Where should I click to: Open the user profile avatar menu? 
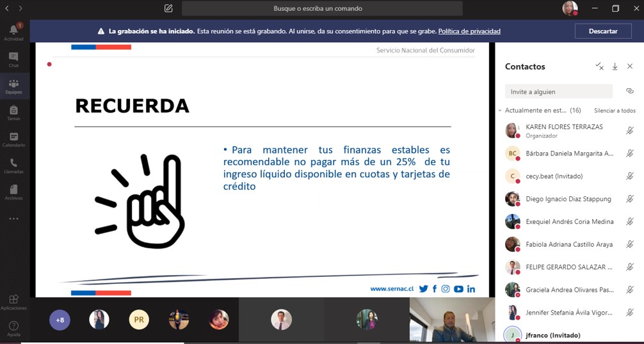tap(570, 8)
